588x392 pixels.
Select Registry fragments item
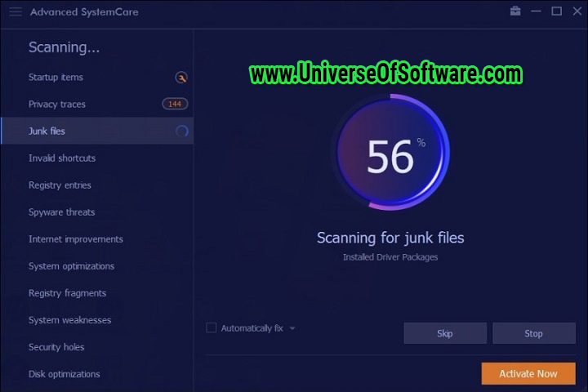click(x=97, y=293)
